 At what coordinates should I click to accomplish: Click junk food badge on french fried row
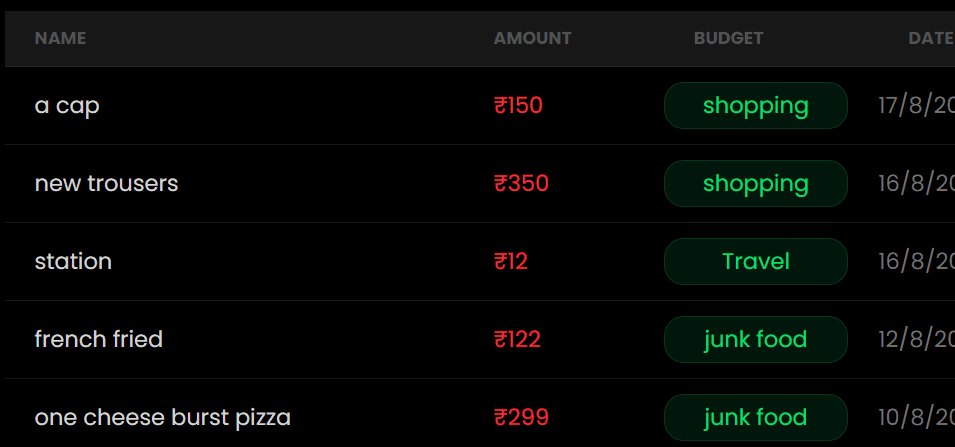click(x=755, y=339)
